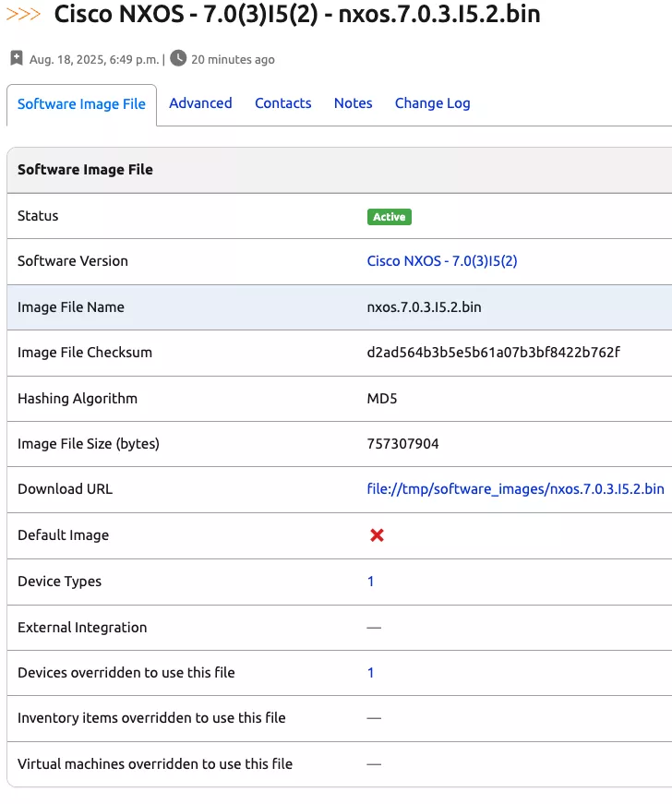Viewport: 672px width, 804px height.
Task: Go to the Notes tab
Action: 353,103
